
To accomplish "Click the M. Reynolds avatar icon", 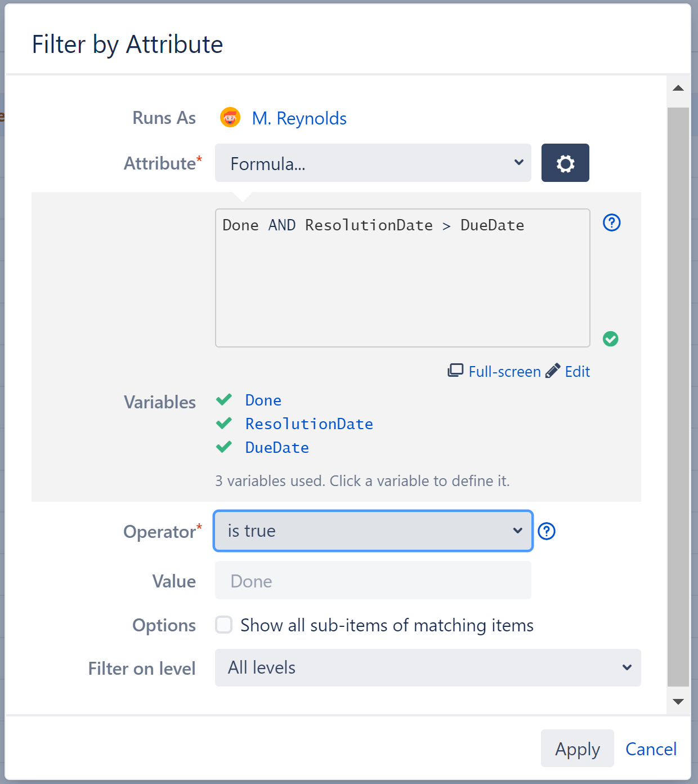I will [230, 118].
